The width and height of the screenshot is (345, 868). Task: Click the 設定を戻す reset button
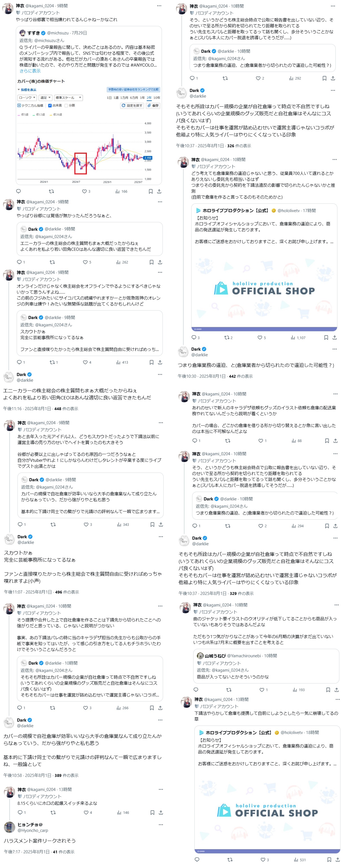(132, 106)
